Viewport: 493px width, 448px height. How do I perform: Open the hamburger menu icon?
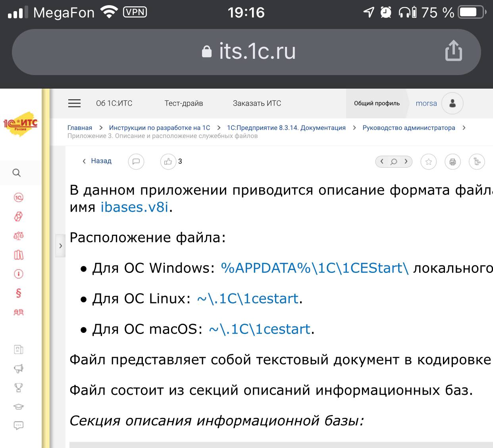click(74, 103)
